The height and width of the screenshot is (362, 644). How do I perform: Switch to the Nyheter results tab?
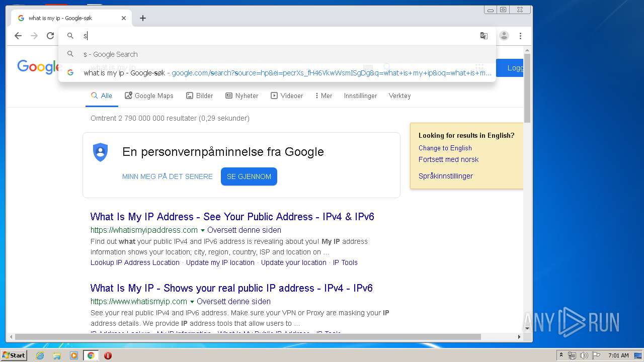(x=242, y=96)
